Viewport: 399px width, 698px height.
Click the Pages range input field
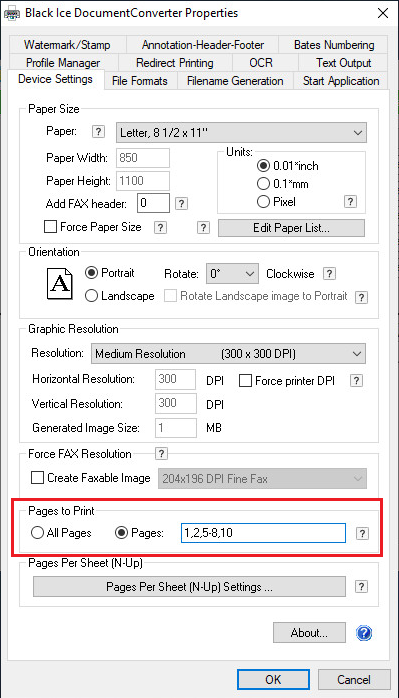pos(263,533)
